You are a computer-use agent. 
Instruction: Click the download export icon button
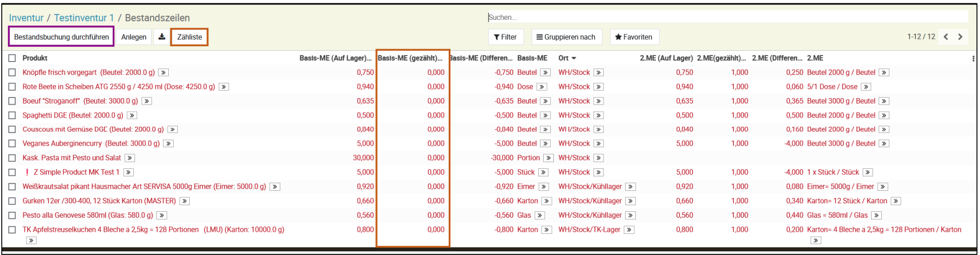161,37
